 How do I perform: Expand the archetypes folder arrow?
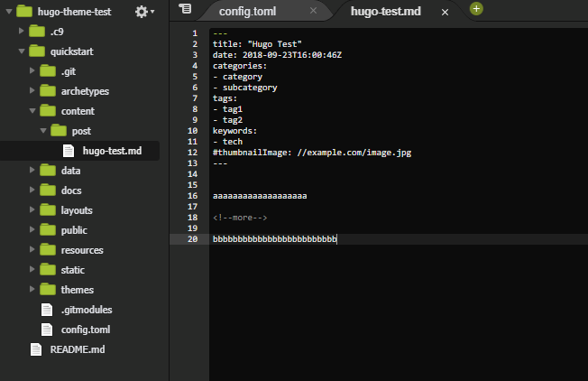(x=32, y=90)
